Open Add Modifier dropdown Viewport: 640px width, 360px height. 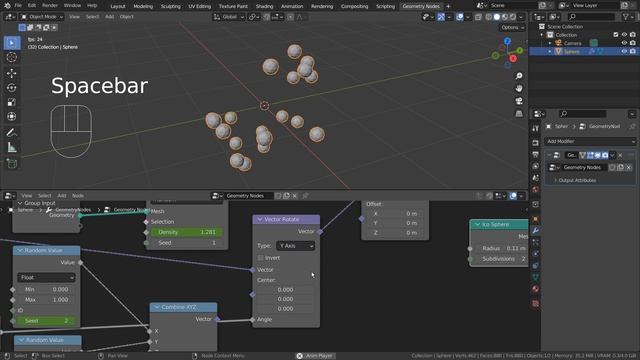[x=590, y=141]
